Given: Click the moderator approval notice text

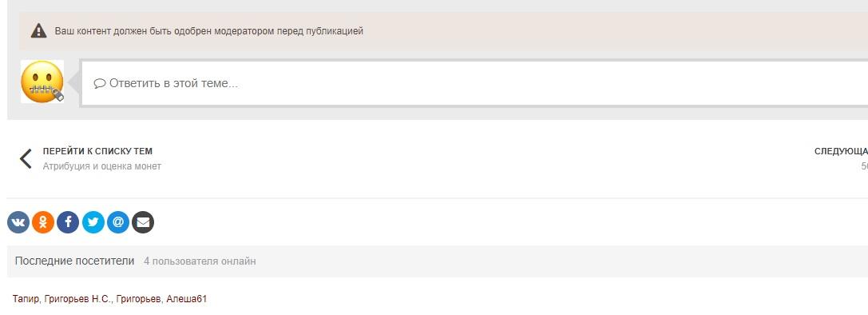Looking at the screenshot, I should coord(208,31).
